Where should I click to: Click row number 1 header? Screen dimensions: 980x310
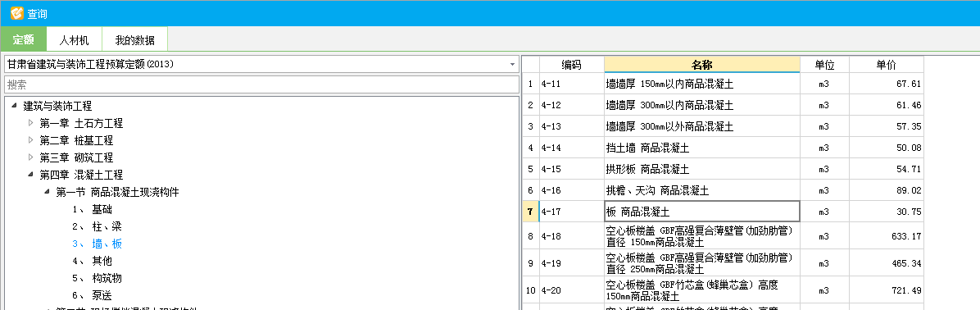[531, 84]
